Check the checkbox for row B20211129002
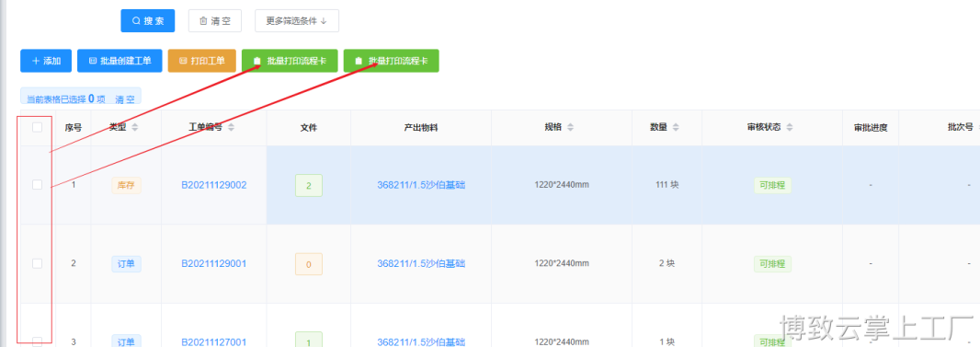The height and width of the screenshot is (347, 980). [38, 184]
